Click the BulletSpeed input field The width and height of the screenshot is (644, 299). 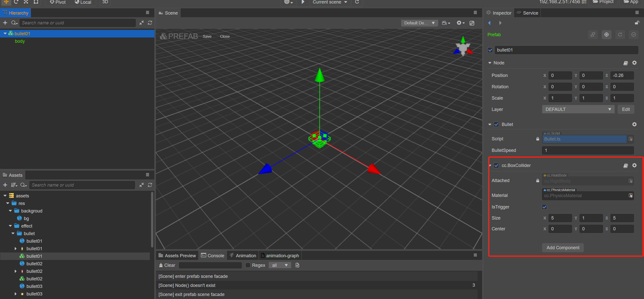[588, 150]
